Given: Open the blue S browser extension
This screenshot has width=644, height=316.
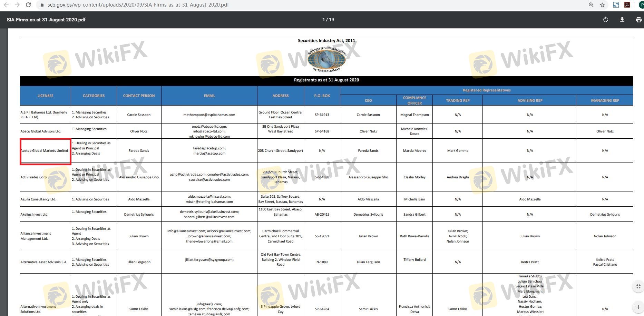Looking at the screenshot, I should (x=616, y=5).
